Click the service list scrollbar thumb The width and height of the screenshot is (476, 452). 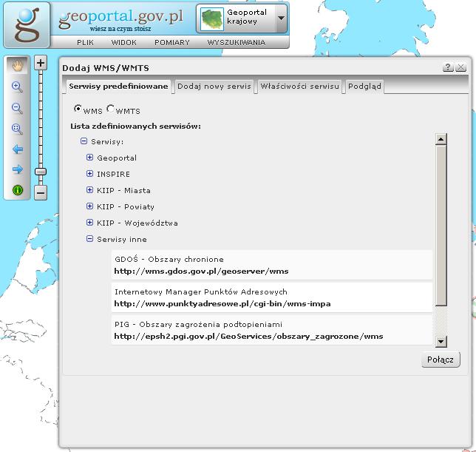pyautogui.click(x=441, y=226)
